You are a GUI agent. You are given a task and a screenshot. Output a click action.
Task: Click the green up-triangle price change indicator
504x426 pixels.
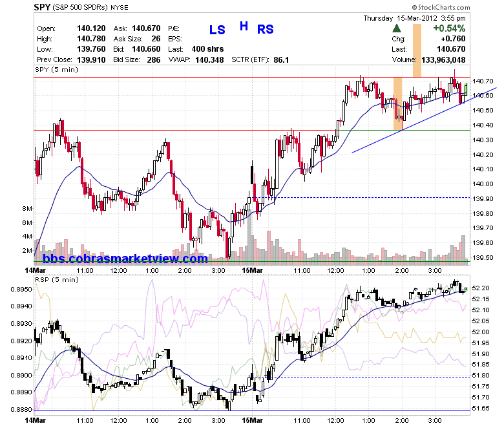tap(397, 28)
